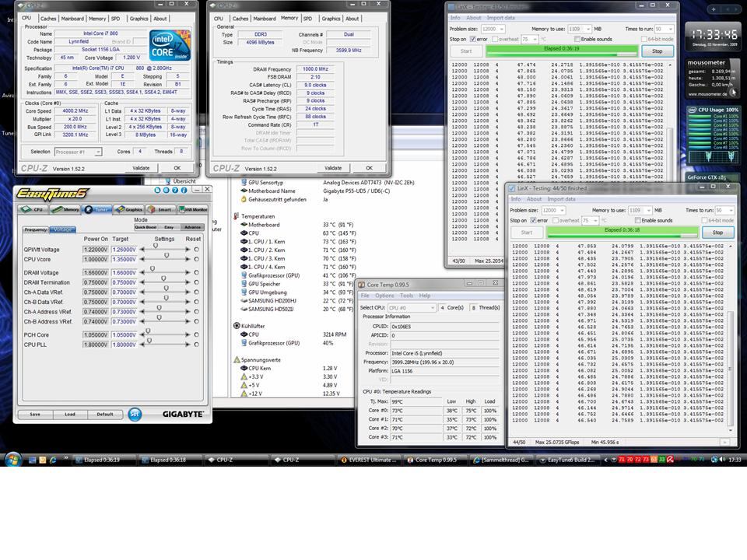Click the 17:33:46 clock gadget
747x560 pixels.
714,35
